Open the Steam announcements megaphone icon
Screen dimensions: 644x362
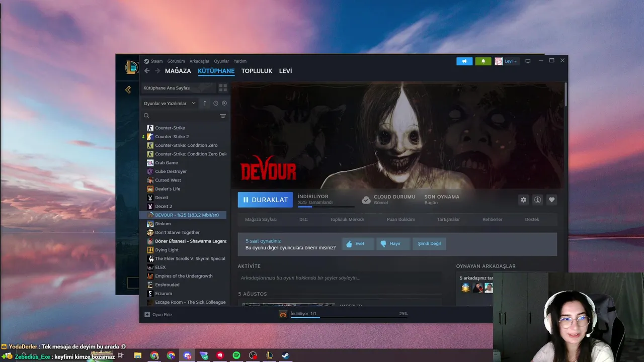pos(464,61)
